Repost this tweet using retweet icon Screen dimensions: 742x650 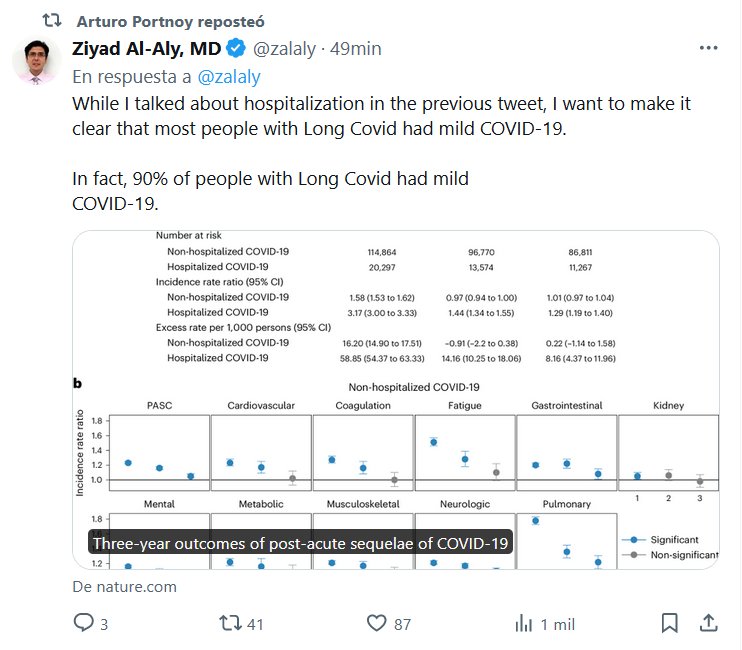coord(229,623)
